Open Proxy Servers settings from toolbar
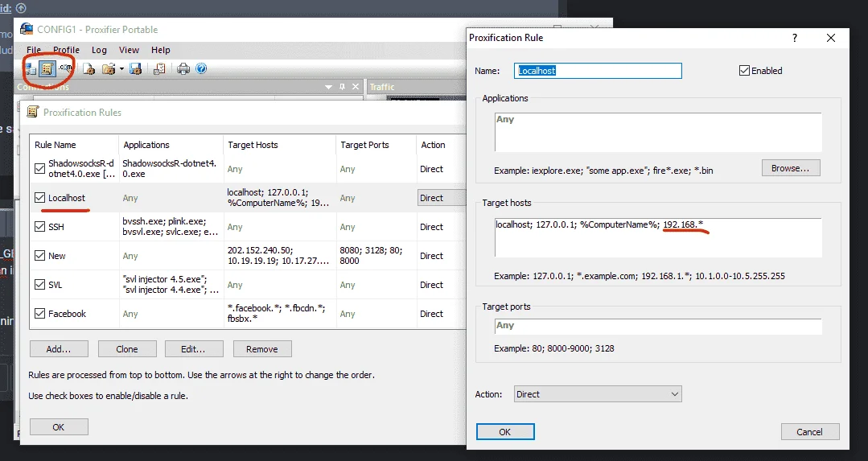This screenshot has height=461, width=868. [x=30, y=68]
